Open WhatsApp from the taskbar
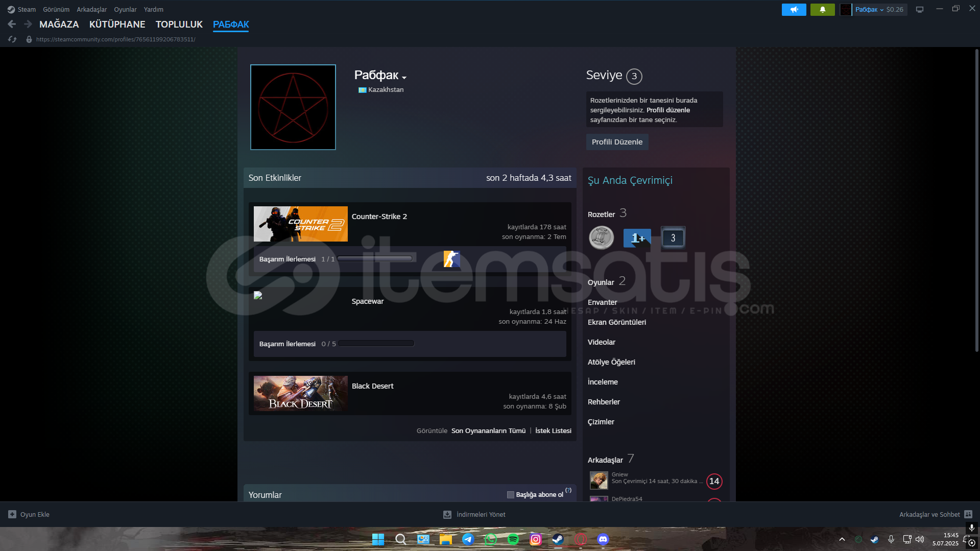The image size is (980, 551). (491, 539)
